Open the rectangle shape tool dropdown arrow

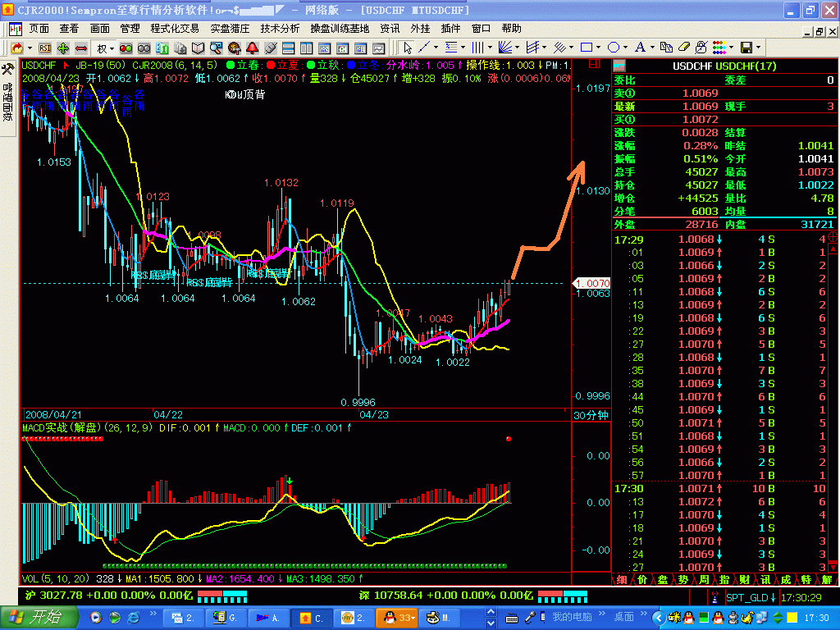coord(598,48)
